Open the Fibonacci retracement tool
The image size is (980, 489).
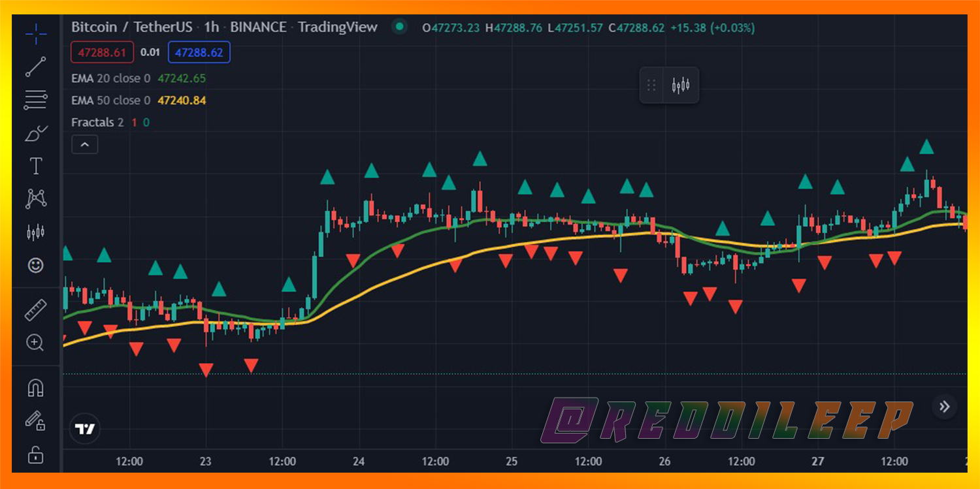click(36, 100)
